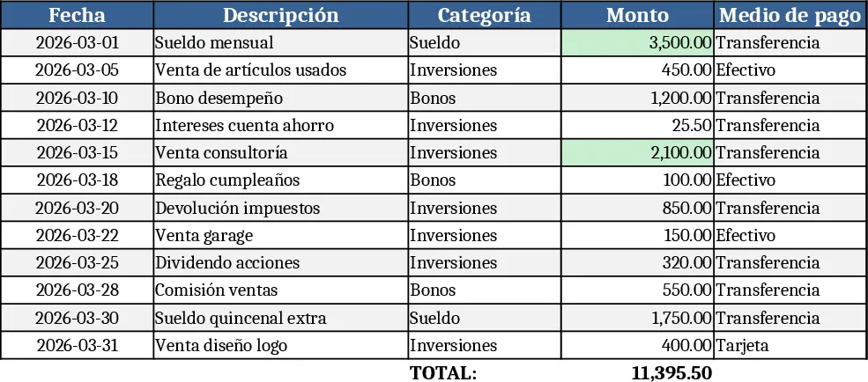Select the Fecha column header
Viewport: 868px width, 382px height.
(x=77, y=15)
